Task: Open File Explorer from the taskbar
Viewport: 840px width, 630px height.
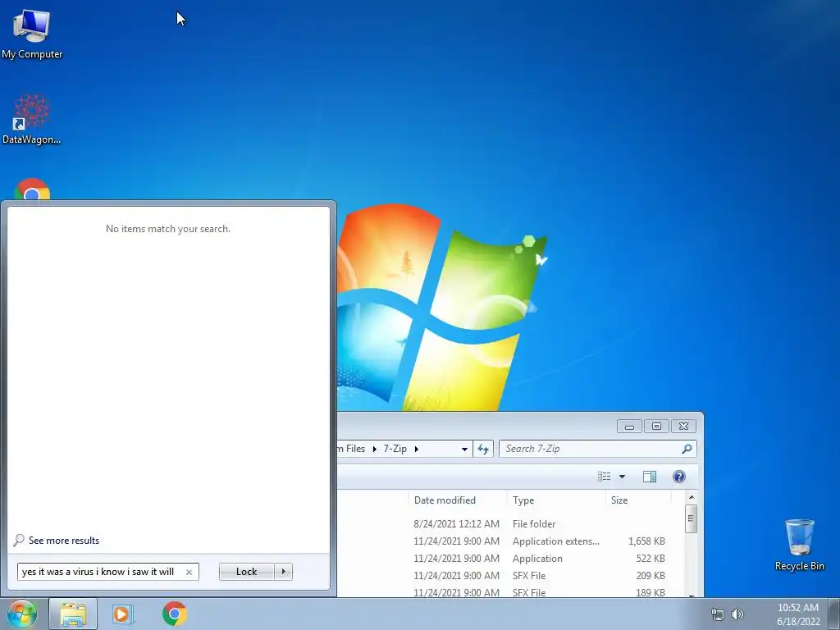Action: tap(73, 614)
